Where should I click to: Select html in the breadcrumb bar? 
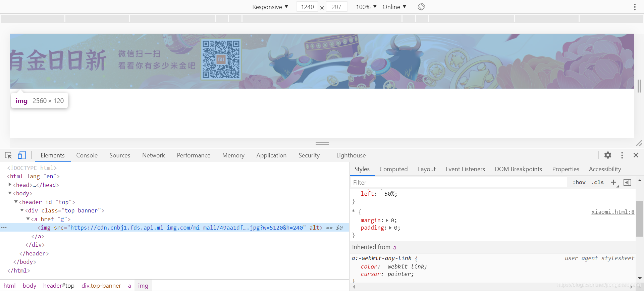pos(9,286)
